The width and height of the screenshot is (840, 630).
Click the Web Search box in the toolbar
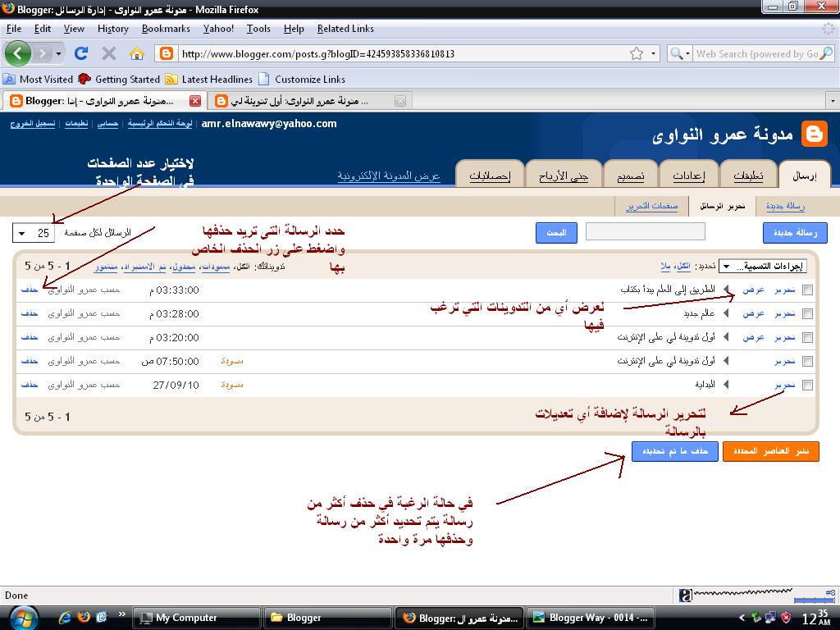[756, 53]
